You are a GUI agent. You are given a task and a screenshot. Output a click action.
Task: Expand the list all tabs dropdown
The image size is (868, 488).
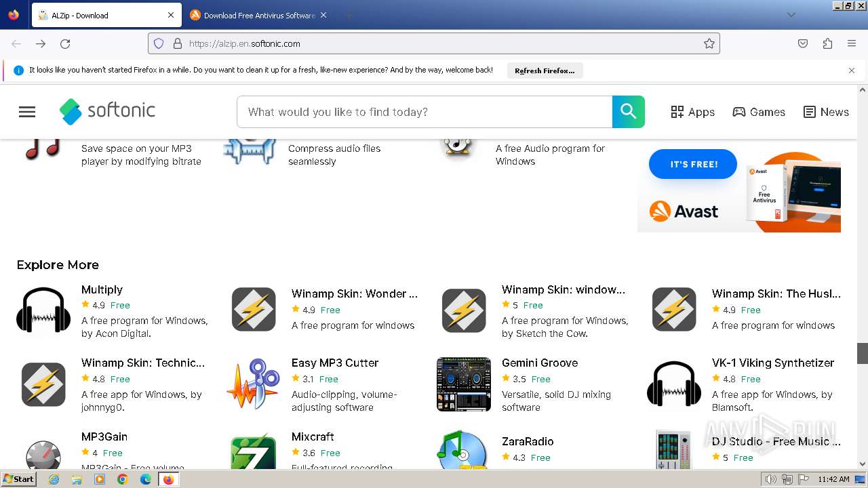tap(791, 15)
